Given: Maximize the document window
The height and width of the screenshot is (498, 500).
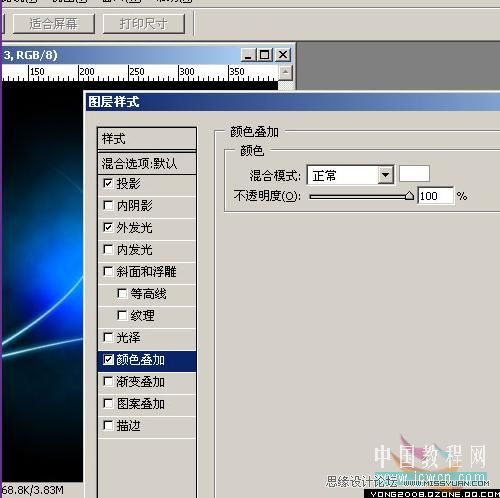Looking at the screenshot, I should (265, 55).
